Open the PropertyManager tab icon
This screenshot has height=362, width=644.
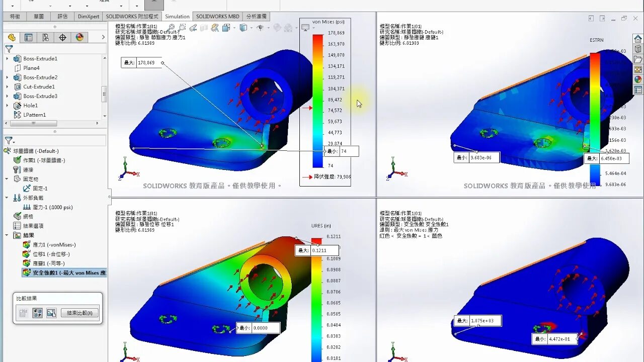[x=29, y=38]
